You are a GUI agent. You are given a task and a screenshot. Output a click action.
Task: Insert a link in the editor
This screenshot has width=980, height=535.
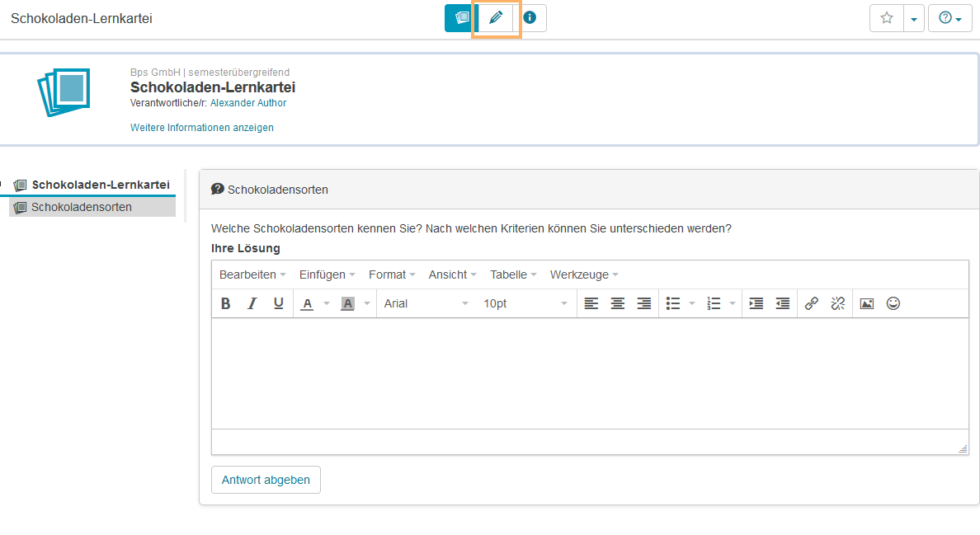811,303
